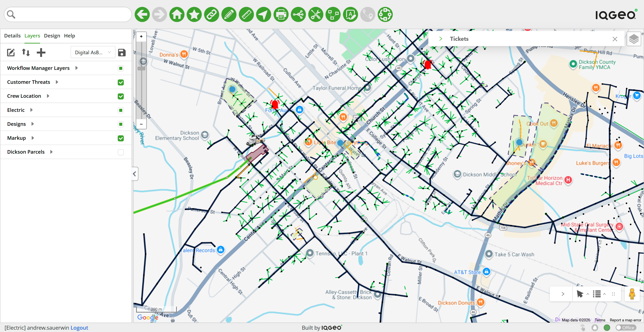Screen dimensions: 644x332
Task: Open the map layers stack icon
Action: (634, 39)
